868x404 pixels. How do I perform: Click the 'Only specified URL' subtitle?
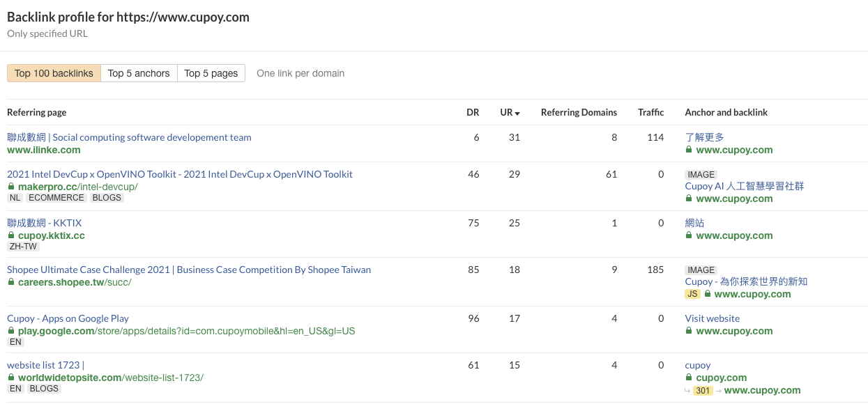click(47, 33)
